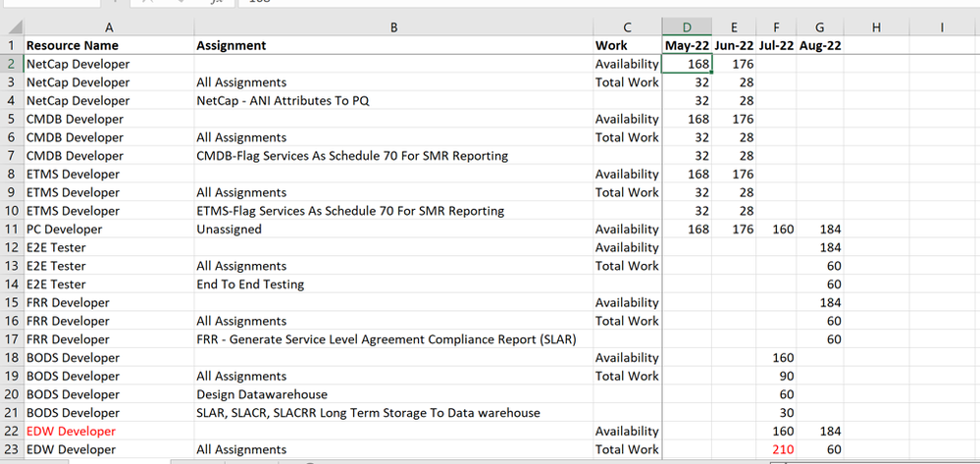The width and height of the screenshot is (980, 464).
Task: Click 'All Assignments' in row 3
Action: point(393,82)
